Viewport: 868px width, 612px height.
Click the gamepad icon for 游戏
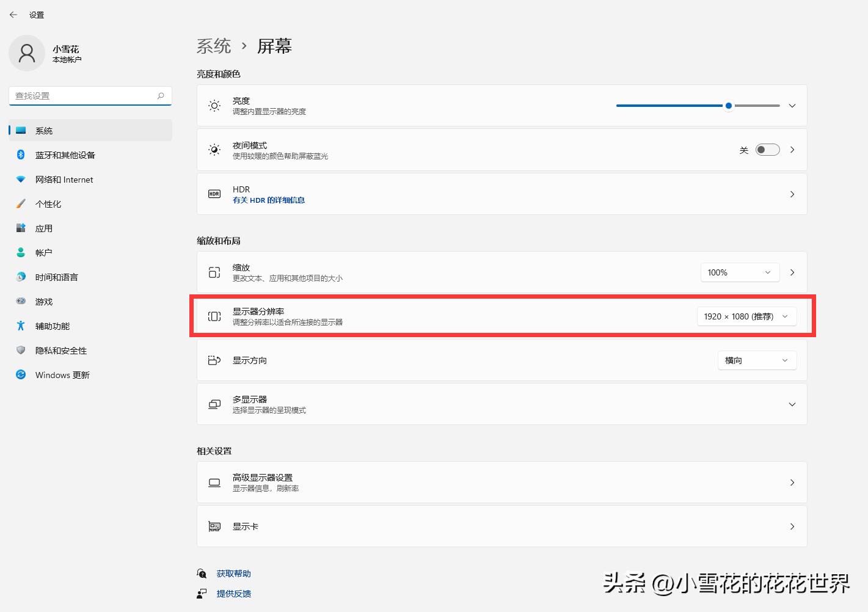tap(21, 302)
